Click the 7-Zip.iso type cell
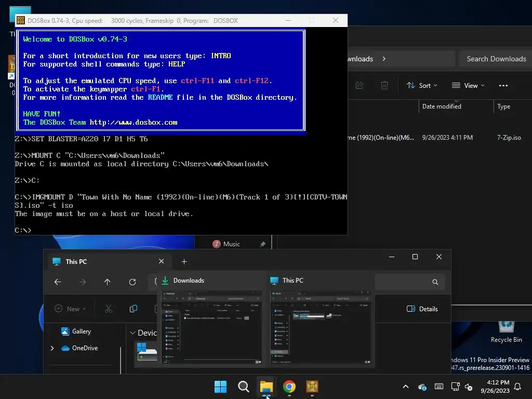Screen dimensions: 532x399 coord(509,137)
